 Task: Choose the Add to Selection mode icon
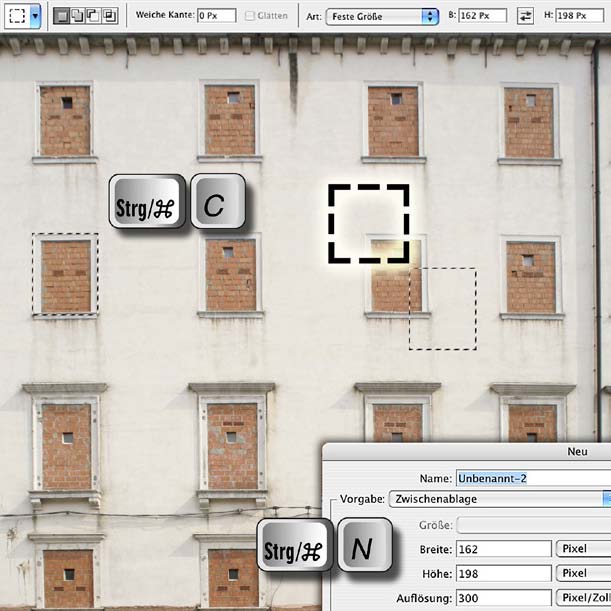click(x=77, y=16)
